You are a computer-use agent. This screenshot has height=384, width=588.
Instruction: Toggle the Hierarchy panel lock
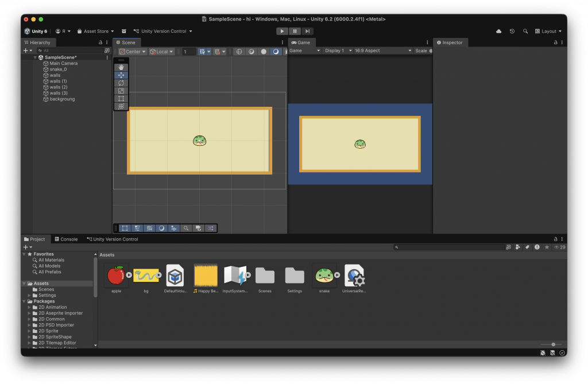[x=100, y=42]
